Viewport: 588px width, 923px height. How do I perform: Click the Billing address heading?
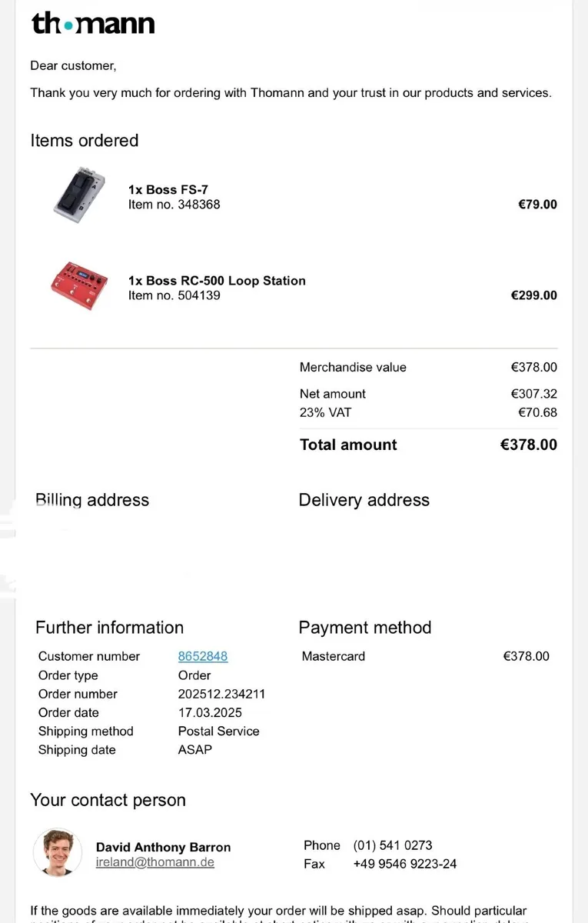tap(92, 500)
